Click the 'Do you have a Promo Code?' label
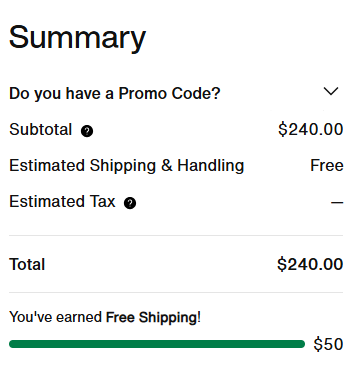 [115, 94]
